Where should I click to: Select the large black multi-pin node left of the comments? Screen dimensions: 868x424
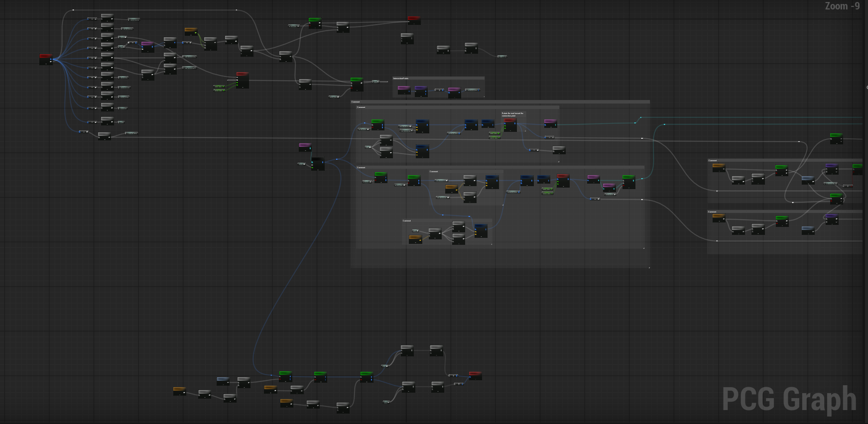coord(318,164)
